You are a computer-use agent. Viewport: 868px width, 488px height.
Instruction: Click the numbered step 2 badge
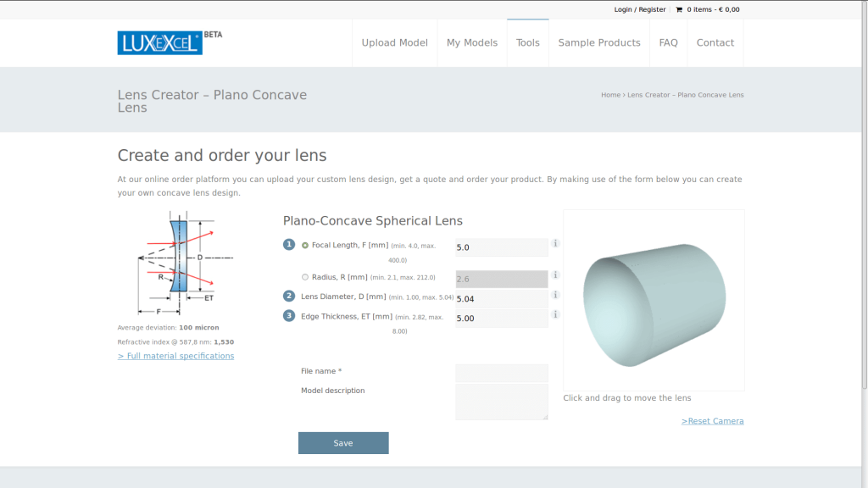click(x=289, y=297)
